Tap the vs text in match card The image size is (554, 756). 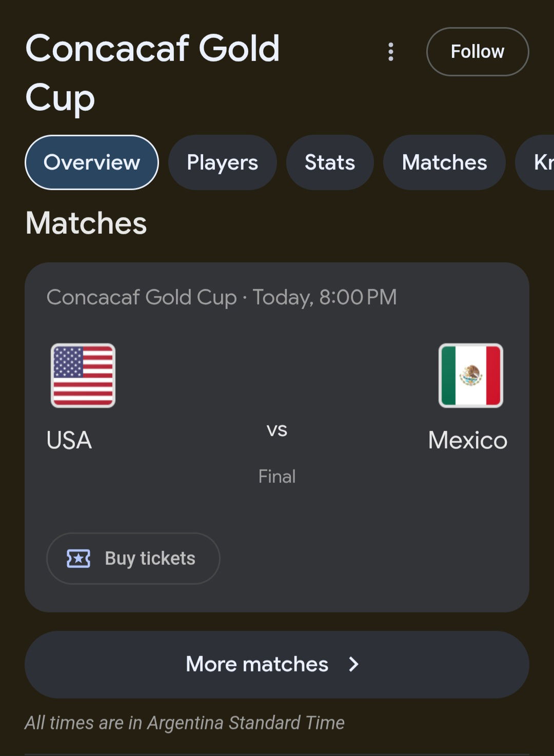[277, 430]
